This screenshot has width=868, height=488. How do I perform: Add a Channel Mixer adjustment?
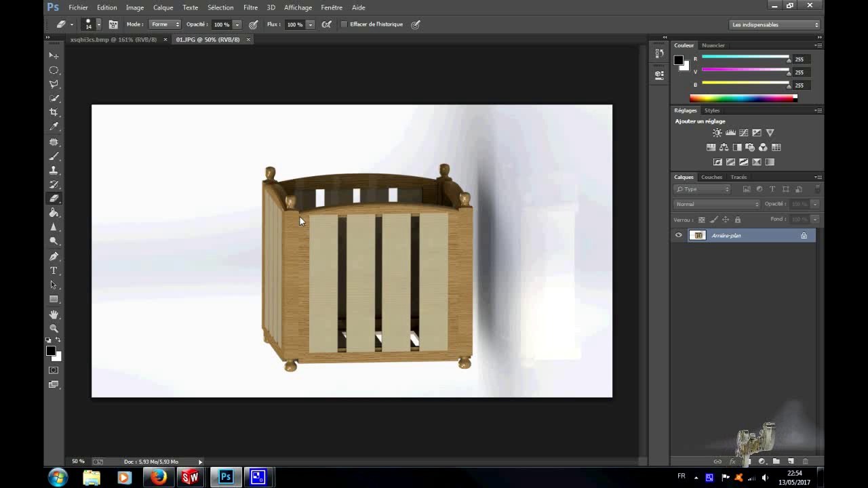[763, 147]
